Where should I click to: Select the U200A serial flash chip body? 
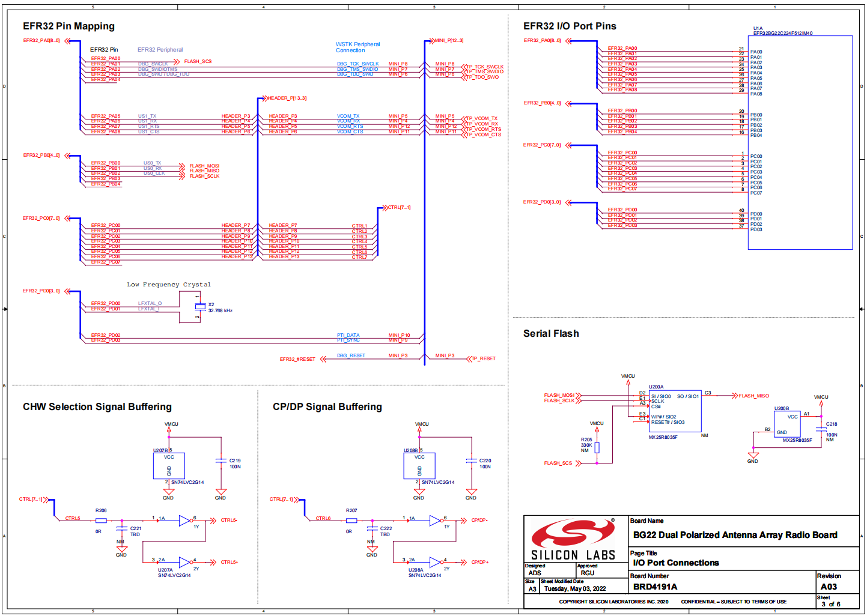675,411
